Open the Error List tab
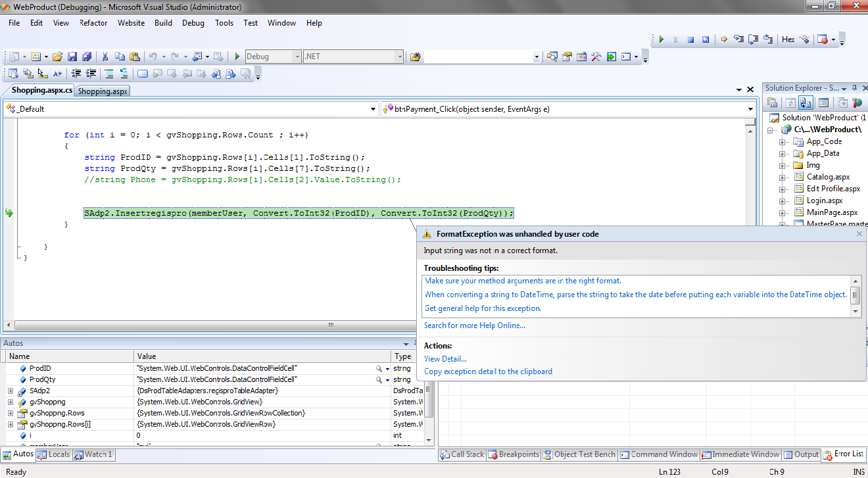The image size is (868, 478). tap(844, 454)
